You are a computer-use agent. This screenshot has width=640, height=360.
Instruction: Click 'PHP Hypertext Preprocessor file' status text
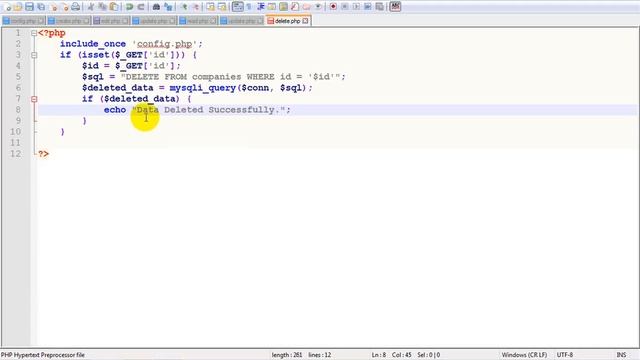pyautogui.click(x=43, y=355)
